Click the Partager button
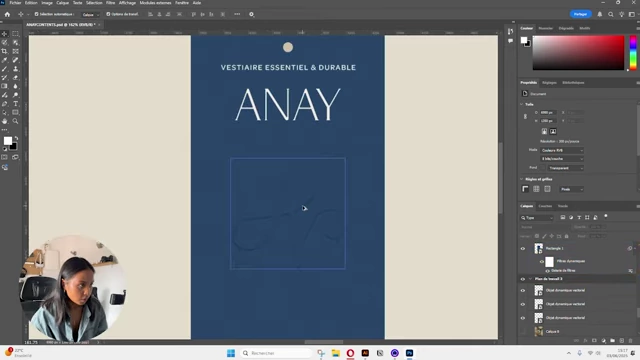This screenshot has width=640, height=360. pos(580,14)
